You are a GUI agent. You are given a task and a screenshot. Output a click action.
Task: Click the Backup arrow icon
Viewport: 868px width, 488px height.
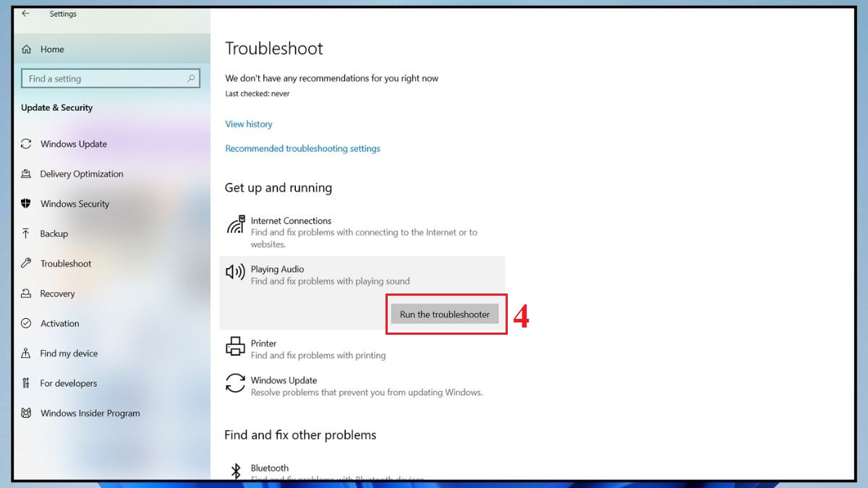26,234
